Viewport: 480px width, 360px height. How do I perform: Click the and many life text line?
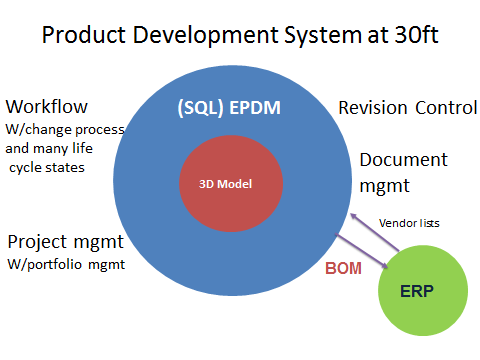point(49,148)
